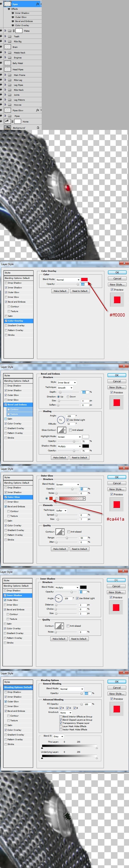Select the Horse layer mask thumbnail
Image resolution: width=129 pixels, height=868 pixels.
point(17,121)
